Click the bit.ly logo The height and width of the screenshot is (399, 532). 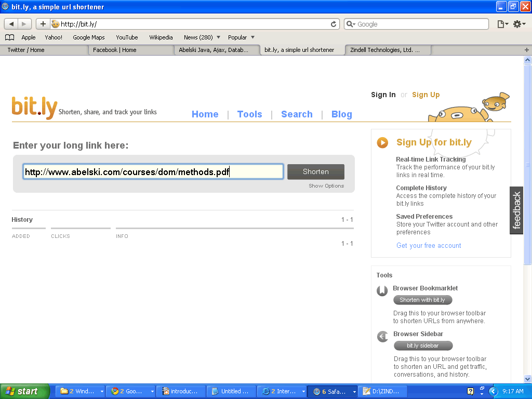tap(34, 107)
